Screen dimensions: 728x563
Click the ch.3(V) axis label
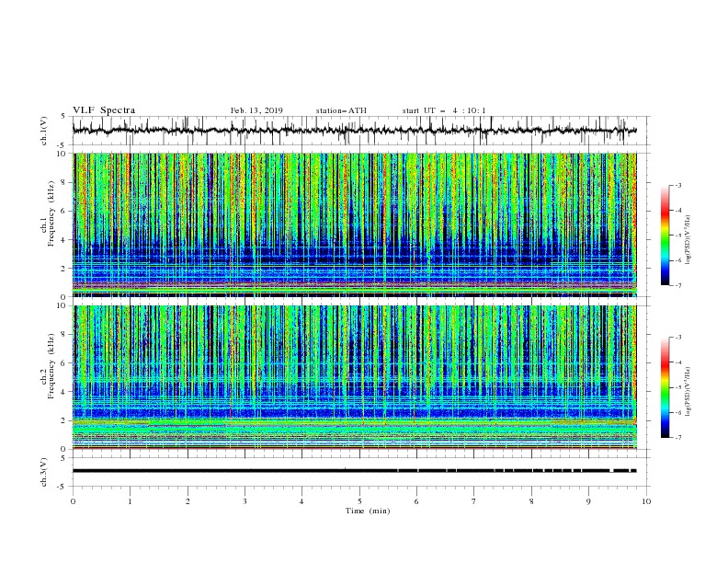pos(44,472)
